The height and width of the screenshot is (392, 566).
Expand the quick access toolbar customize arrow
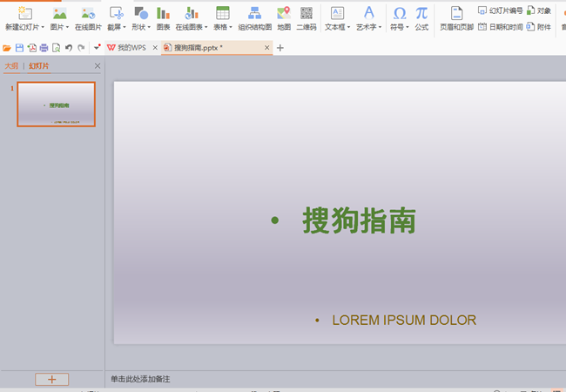click(97, 47)
